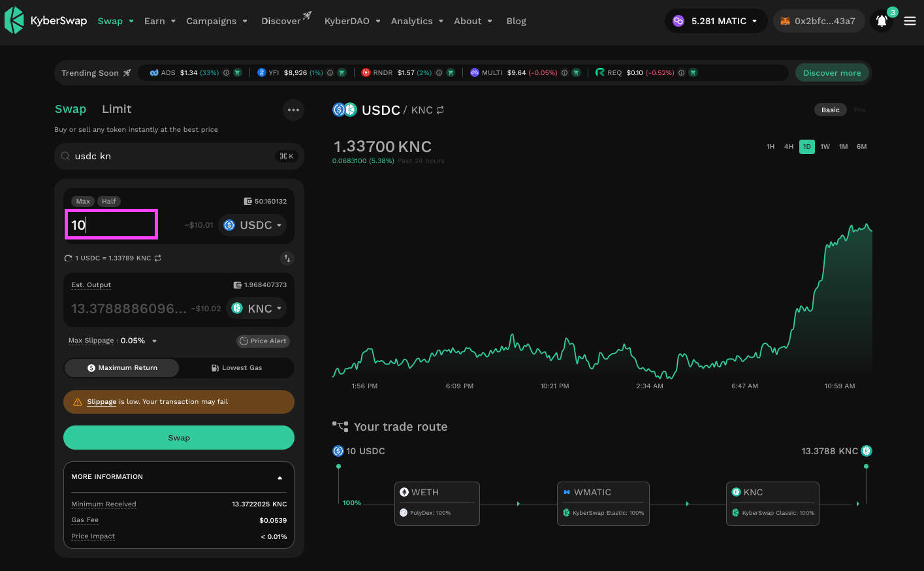Expand the Max Slippage dropdown arrow
This screenshot has width=924, height=571.
tap(155, 341)
